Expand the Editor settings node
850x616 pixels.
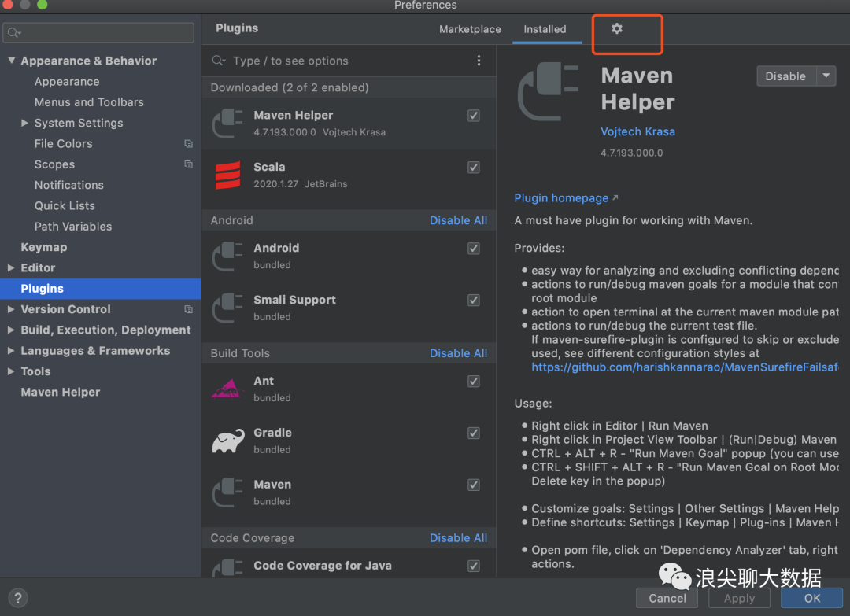tap(11, 267)
